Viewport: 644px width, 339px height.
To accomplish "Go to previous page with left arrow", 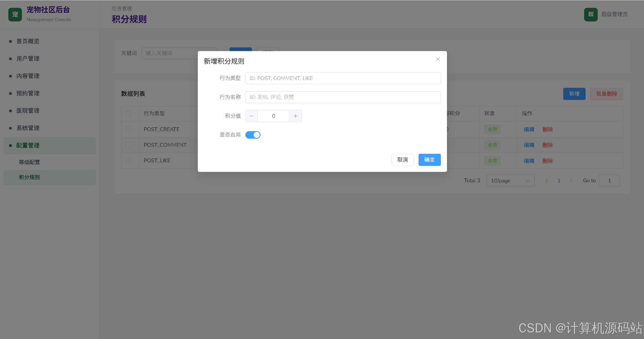I will (546, 181).
